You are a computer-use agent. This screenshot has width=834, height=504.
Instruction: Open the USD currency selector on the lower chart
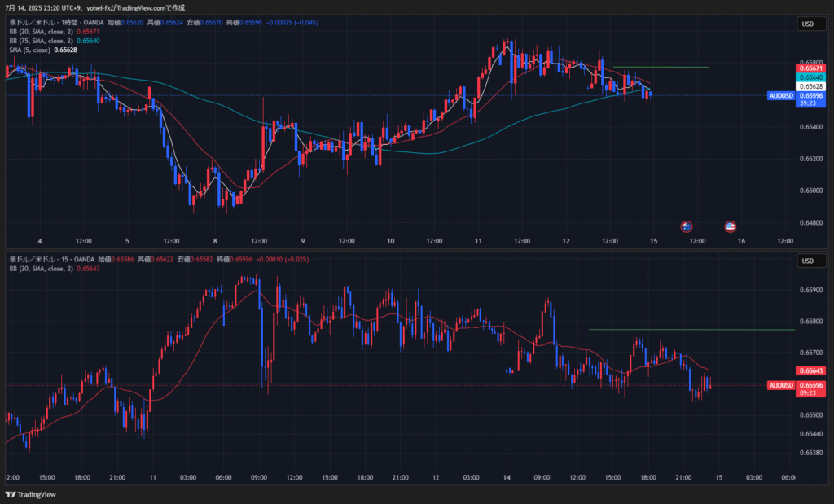(x=807, y=261)
